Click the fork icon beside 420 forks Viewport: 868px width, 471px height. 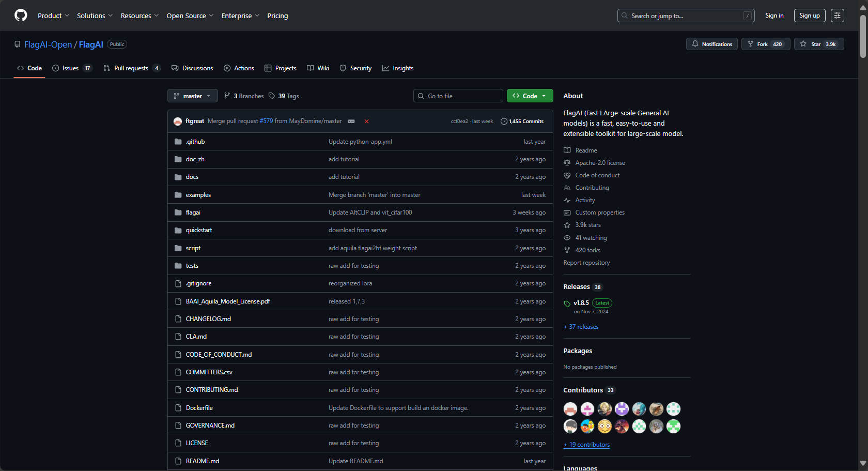click(567, 250)
